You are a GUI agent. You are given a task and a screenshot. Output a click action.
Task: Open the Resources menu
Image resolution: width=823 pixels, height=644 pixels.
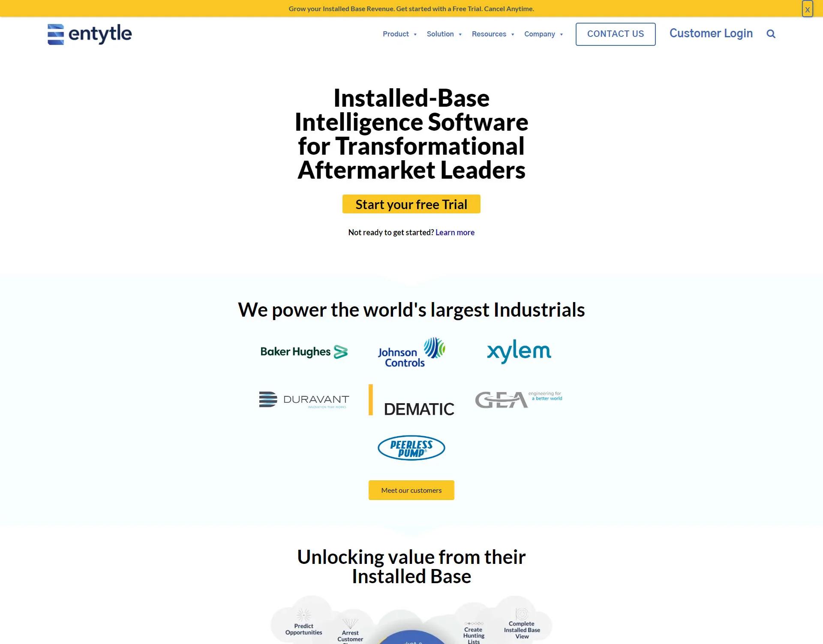point(489,34)
